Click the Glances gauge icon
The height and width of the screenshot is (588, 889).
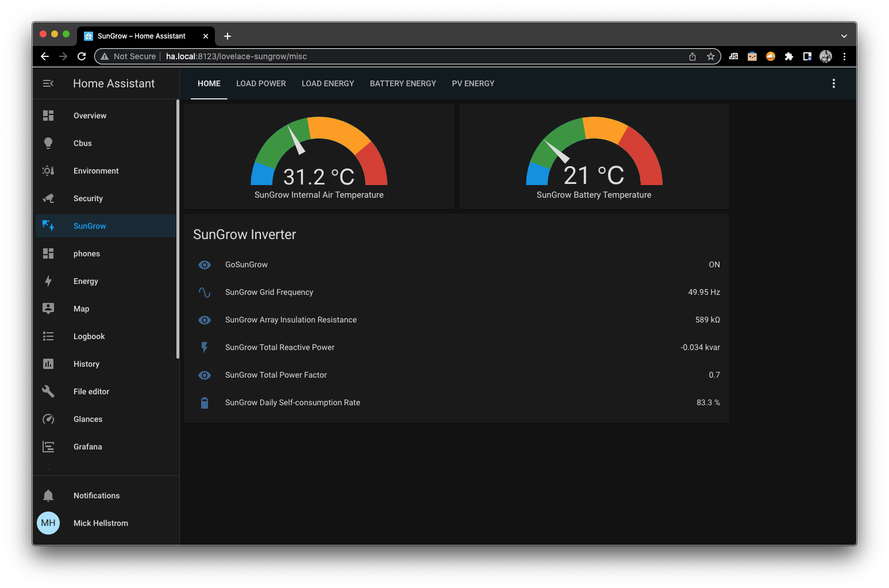[48, 419]
